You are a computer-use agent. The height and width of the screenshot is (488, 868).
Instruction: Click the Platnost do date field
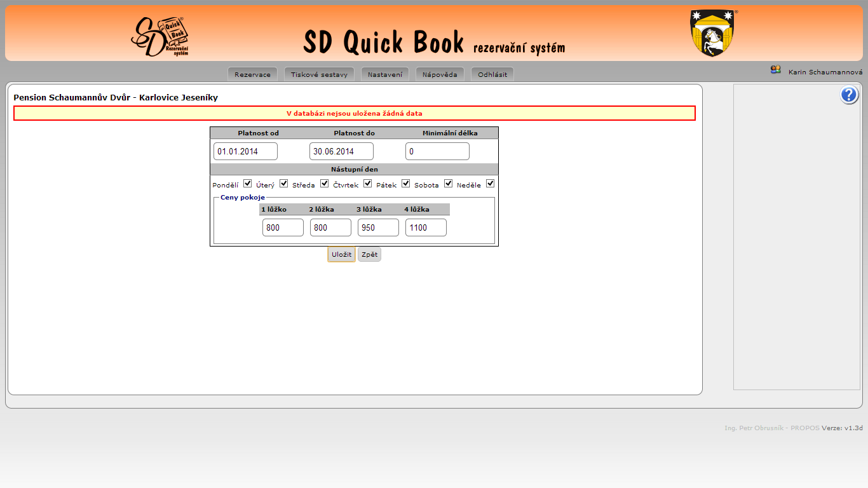point(341,151)
